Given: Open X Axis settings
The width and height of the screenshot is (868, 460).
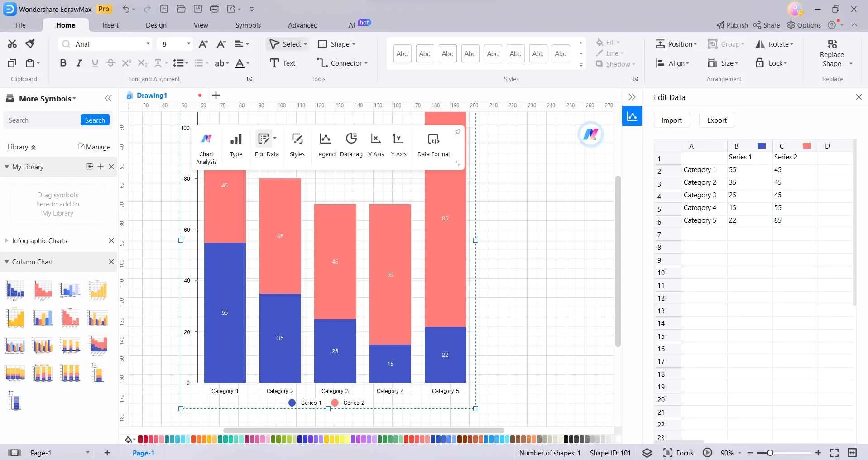Looking at the screenshot, I should pos(375,145).
